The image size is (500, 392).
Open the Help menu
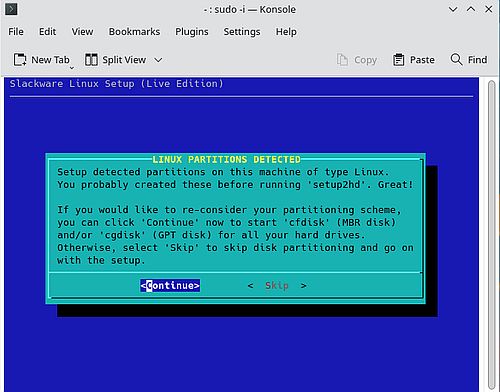pos(286,32)
